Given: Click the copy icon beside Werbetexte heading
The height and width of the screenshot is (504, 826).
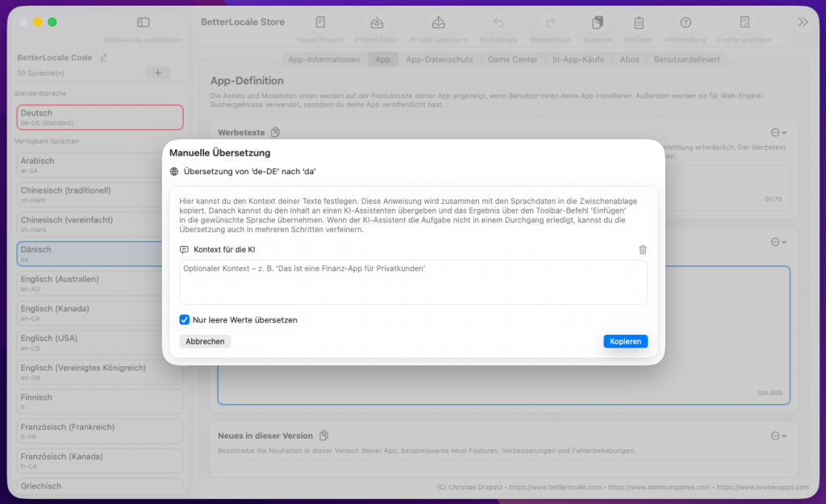Looking at the screenshot, I should click(x=275, y=132).
